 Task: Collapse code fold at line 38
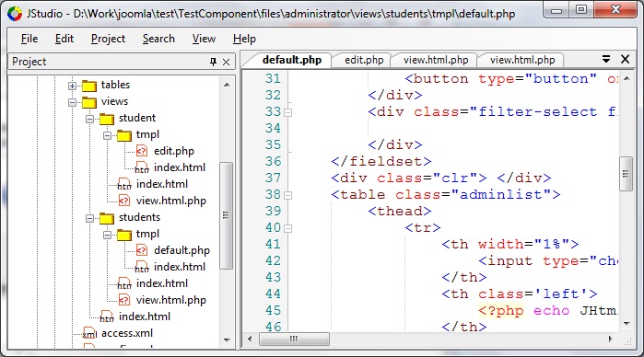tap(288, 195)
